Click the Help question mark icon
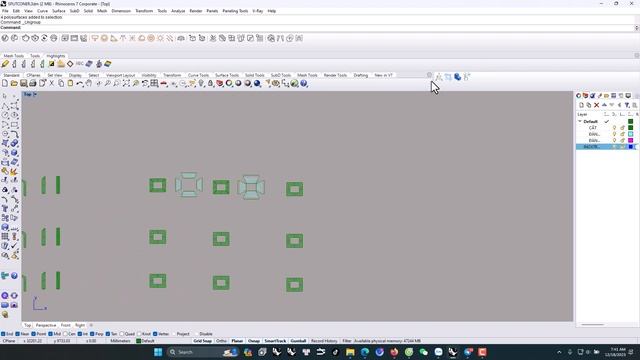Image resolution: width=640 pixels, height=360 pixels. (304, 83)
